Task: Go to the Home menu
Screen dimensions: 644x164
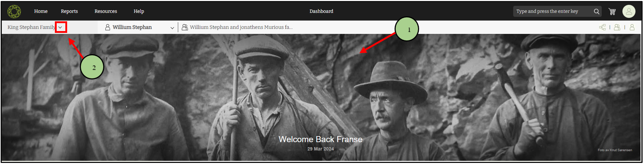Action: 41,12
